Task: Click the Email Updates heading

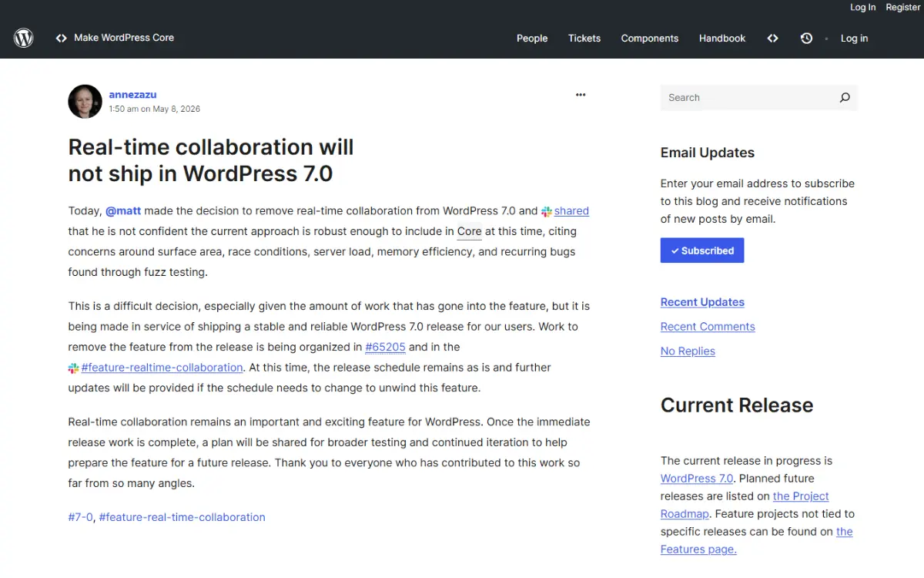Action: (x=708, y=153)
